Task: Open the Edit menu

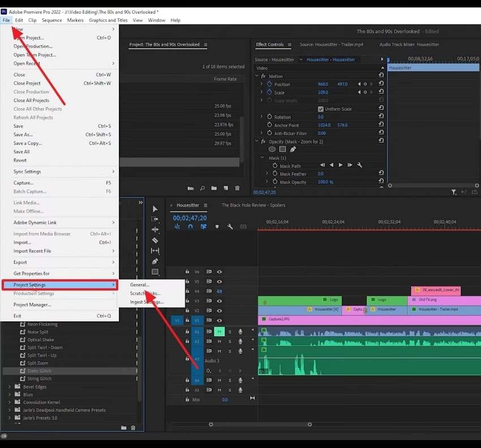Action: tap(19, 20)
